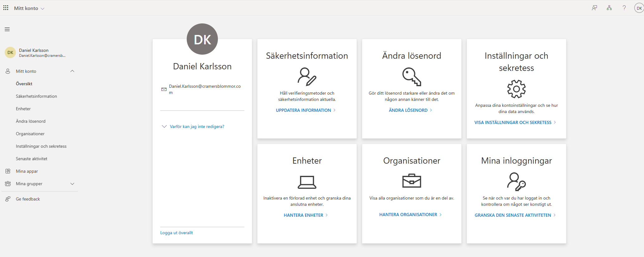
Task: Expand the Mina grupper sidebar section
Action: point(72,184)
